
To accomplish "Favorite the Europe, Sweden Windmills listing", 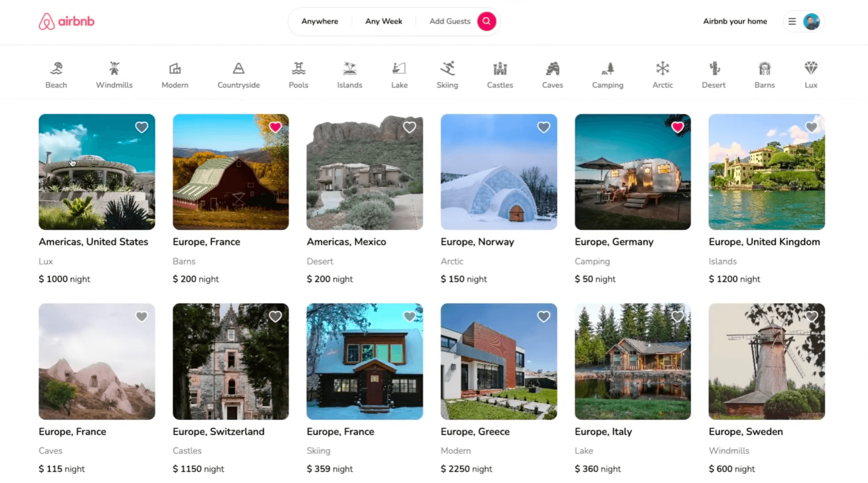I will (x=811, y=317).
